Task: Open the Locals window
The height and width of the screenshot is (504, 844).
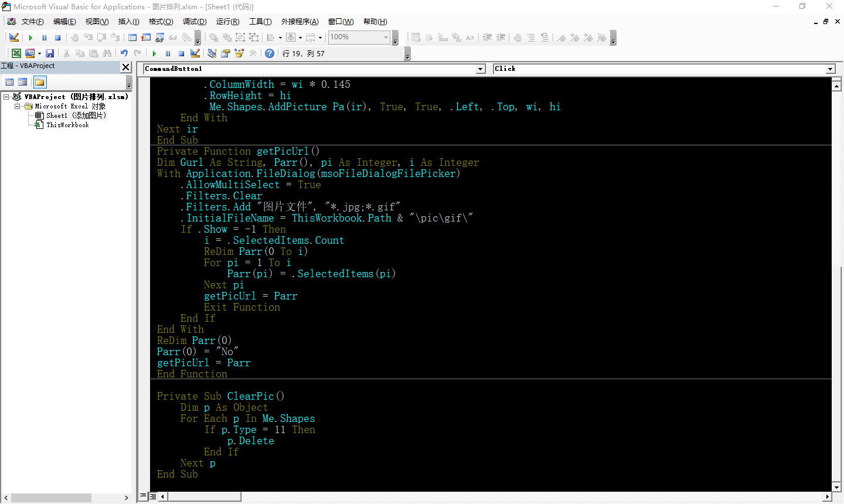Action: 132,37
